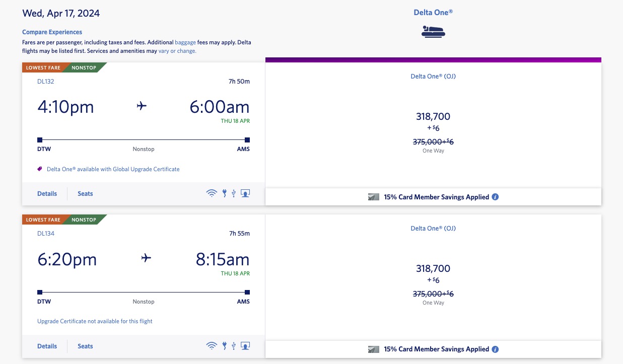Click the personal video icon on DL134
Screen dimensions: 623x364
[x=245, y=346]
